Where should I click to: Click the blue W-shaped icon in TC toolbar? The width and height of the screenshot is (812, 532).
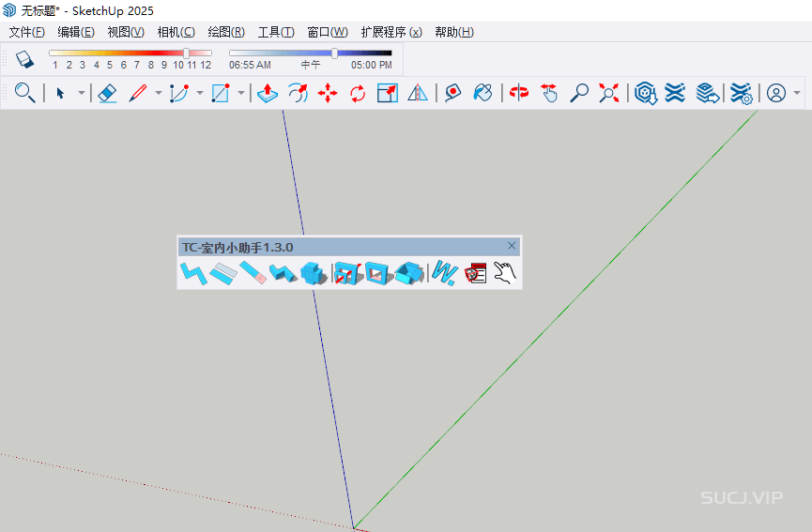pos(445,273)
